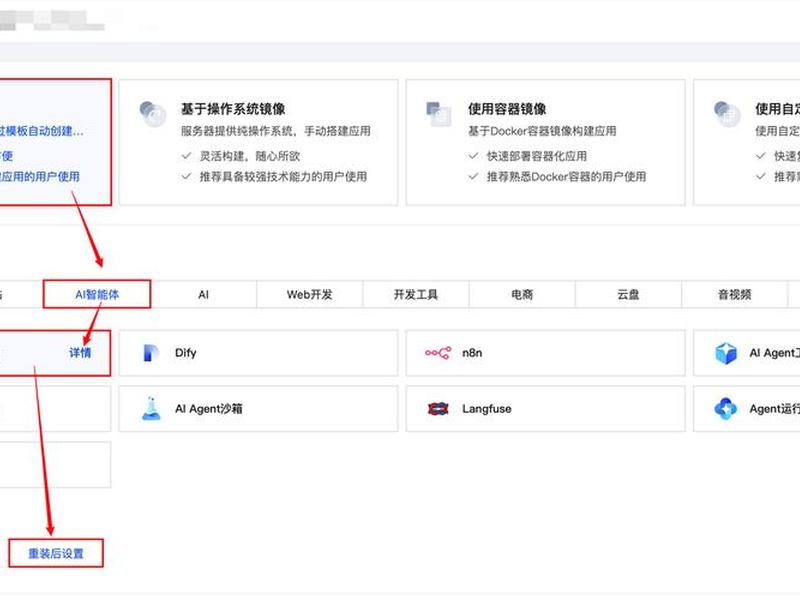Image resolution: width=800 pixels, height=600 pixels.
Task: Click the Langfuse logo icon
Action: [x=438, y=409]
